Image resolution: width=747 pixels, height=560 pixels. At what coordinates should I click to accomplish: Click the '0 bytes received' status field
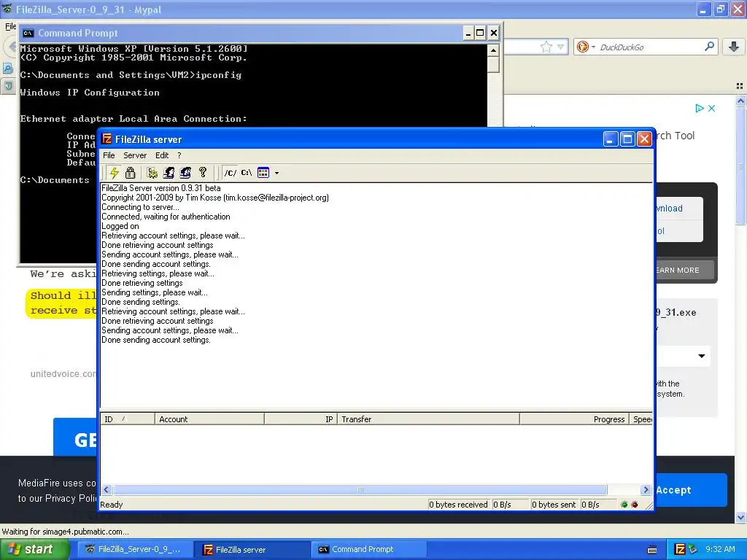click(458, 505)
